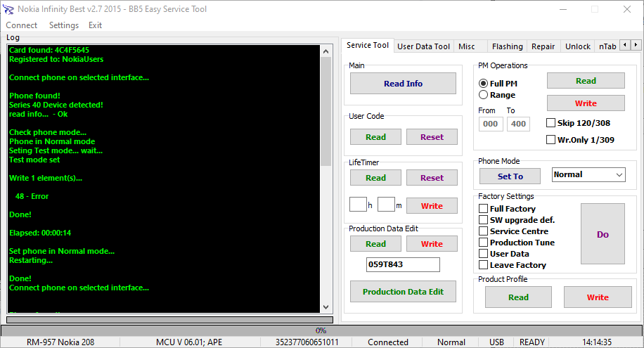Click 'Card found: 4C4F5645' log line
644x348 pixels.
[x=49, y=50]
